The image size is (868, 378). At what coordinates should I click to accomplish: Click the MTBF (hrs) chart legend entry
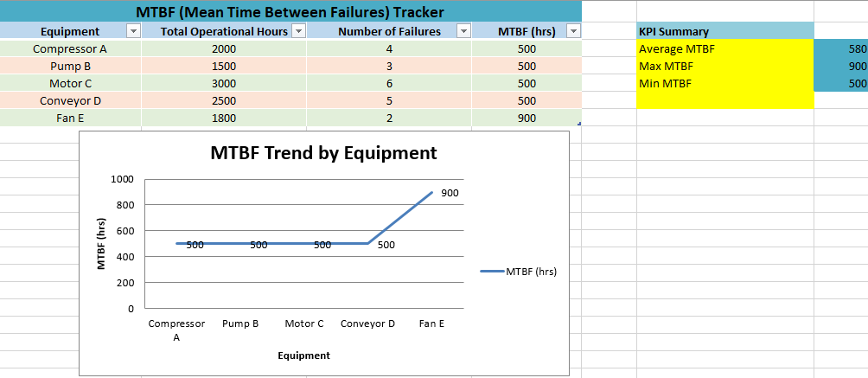pos(519,272)
